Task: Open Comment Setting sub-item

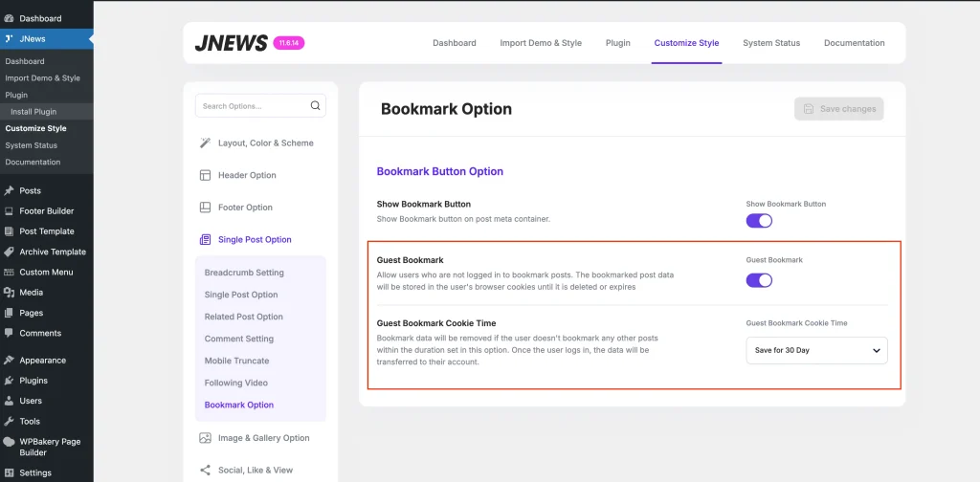Action: click(x=238, y=339)
